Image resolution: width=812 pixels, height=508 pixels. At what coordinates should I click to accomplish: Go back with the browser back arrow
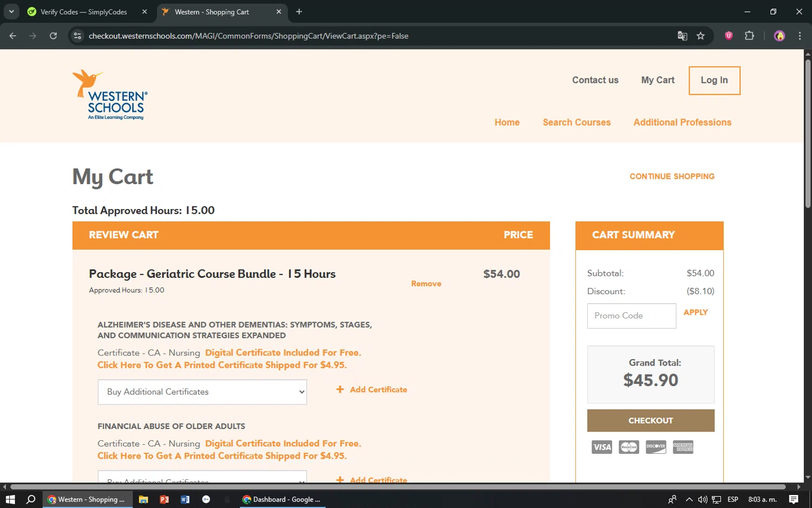pyautogui.click(x=13, y=36)
